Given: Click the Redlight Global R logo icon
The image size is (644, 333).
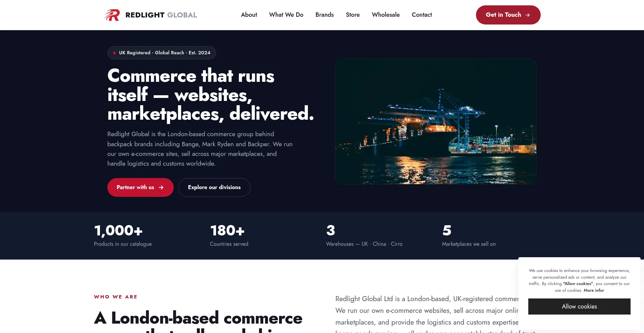Looking at the screenshot, I should pyautogui.click(x=112, y=15).
